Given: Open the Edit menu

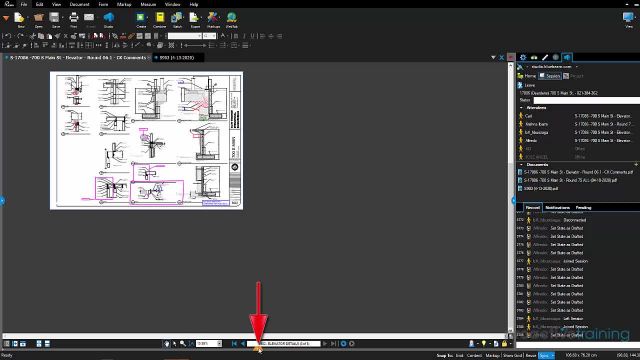Looking at the screenshot, I should click(39, 4).
